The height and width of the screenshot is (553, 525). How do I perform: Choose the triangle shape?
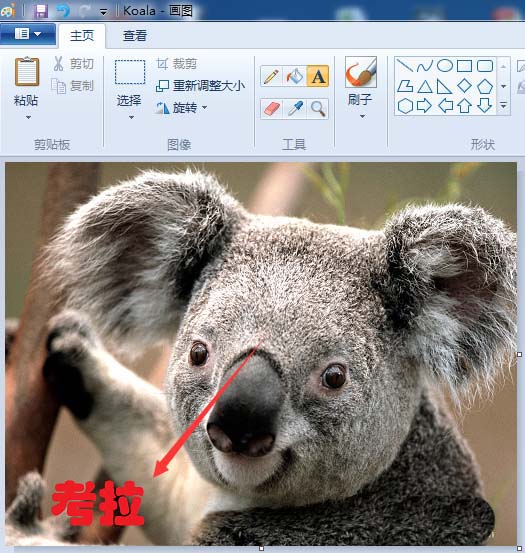(425, 86)
